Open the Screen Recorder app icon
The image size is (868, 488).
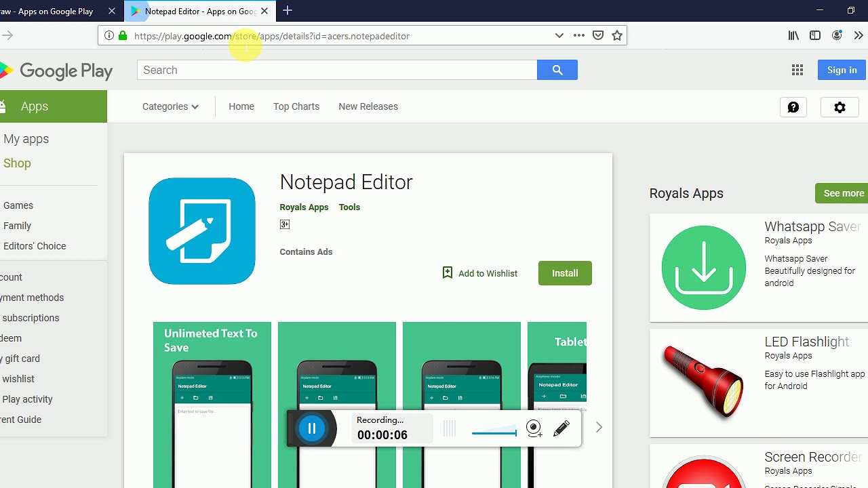click(x=704, y=472)
